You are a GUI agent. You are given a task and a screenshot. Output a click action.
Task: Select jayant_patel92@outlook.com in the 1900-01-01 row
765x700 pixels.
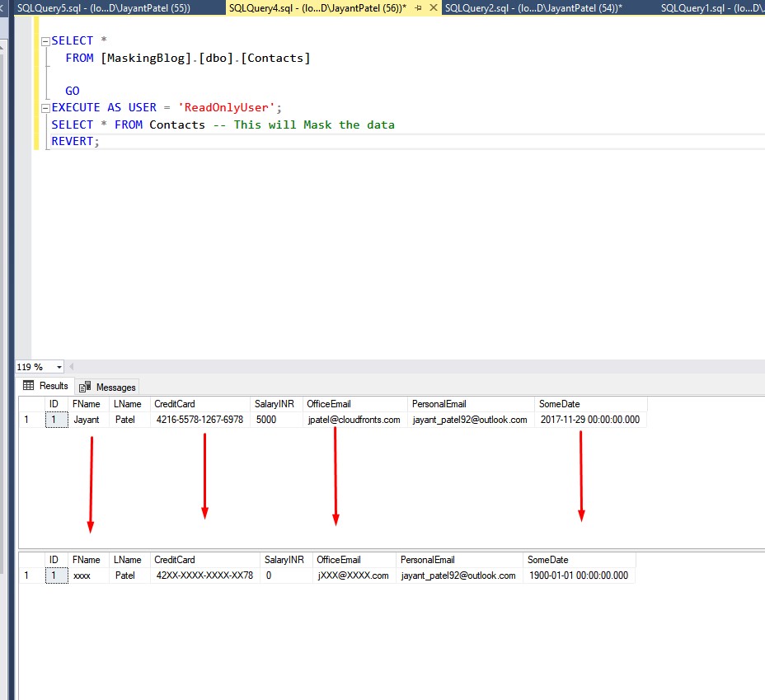(x=459, y=576)
